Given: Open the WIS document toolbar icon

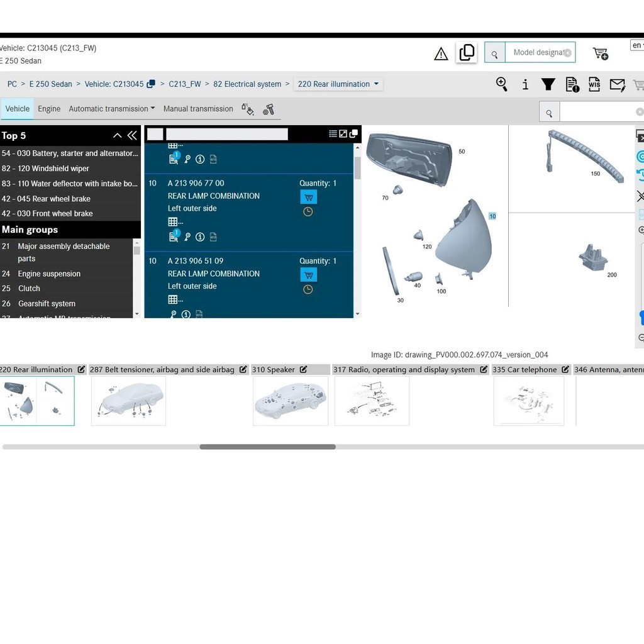Looking at the screenshot, I should tap(594, 84).
